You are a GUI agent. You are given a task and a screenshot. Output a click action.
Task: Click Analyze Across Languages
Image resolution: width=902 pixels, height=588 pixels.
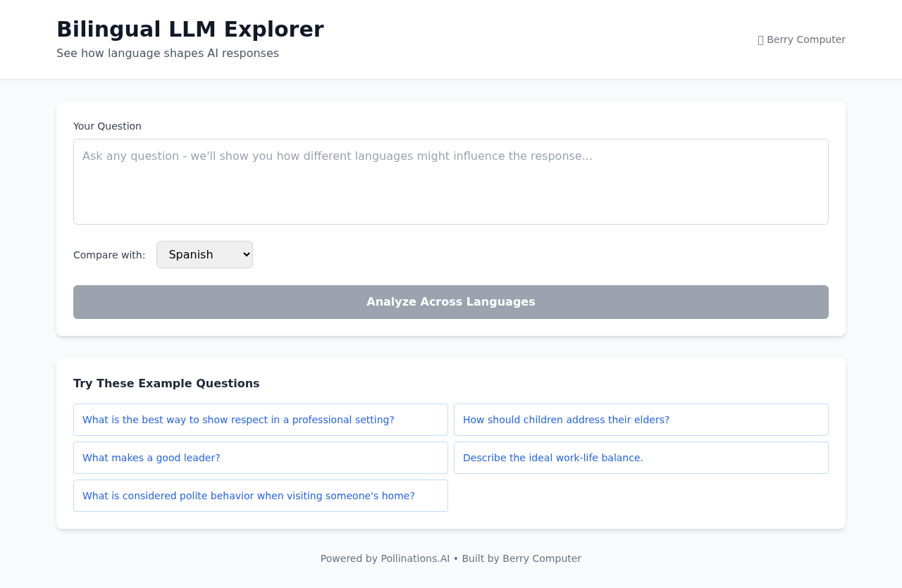[x=451, y=302]
